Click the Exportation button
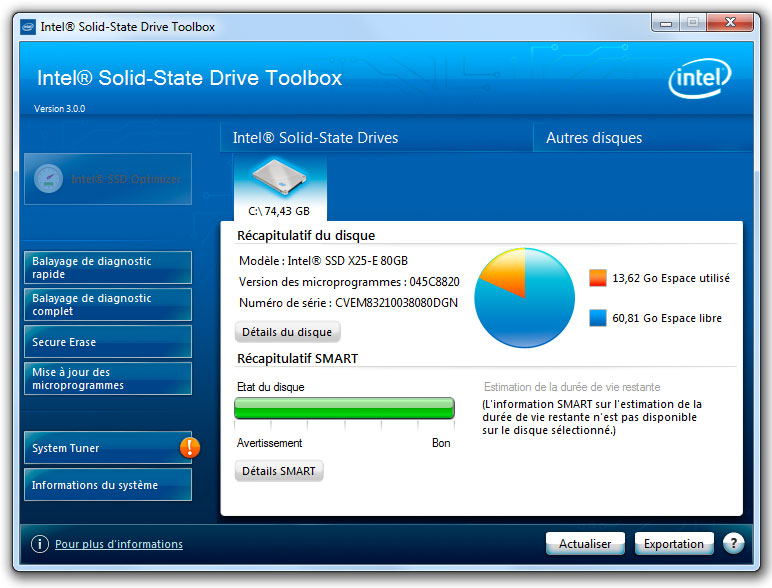772x588 pixels. [x=674, y=544]
